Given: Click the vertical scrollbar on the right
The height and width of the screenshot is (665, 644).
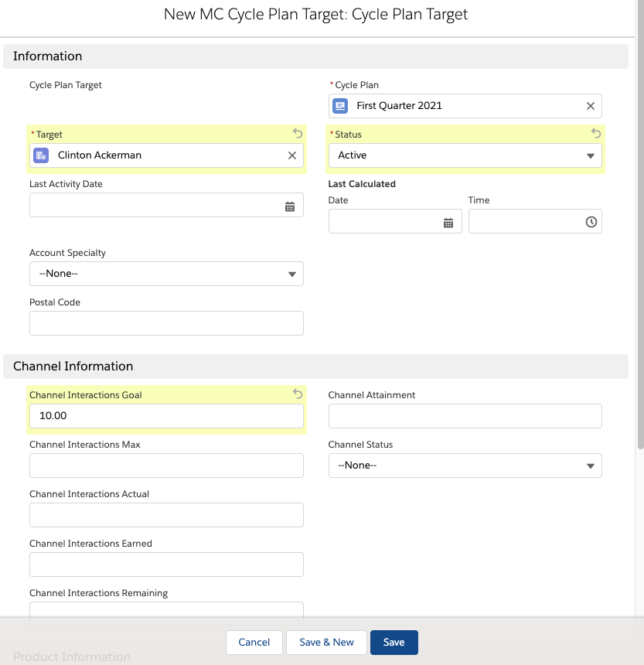Looking at the screenshot, I should tap(639, 232).
